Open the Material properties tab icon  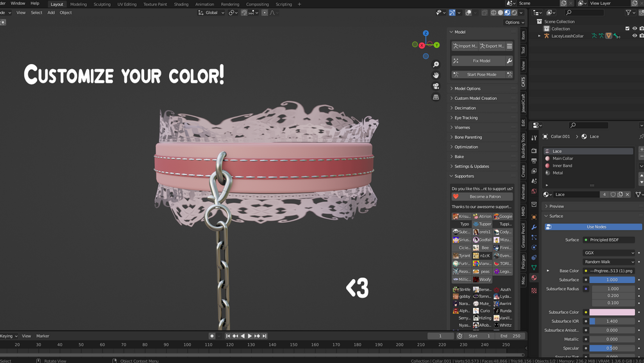534,278
